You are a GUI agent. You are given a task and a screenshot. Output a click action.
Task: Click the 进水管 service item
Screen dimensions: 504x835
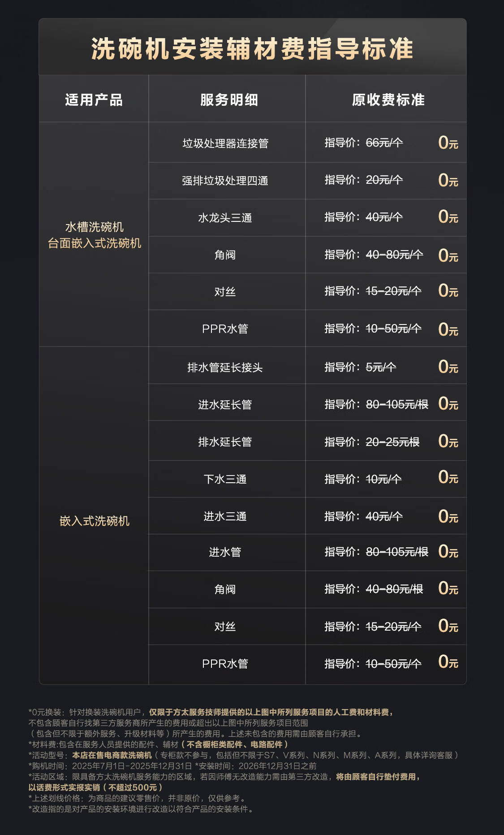click(225, 552)
